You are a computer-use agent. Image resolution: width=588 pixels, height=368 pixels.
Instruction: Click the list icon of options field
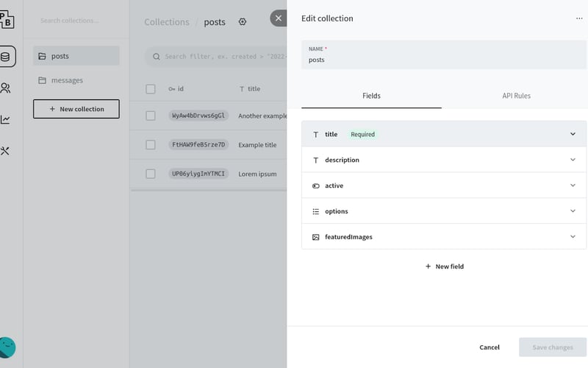click(x=316, y=211)
